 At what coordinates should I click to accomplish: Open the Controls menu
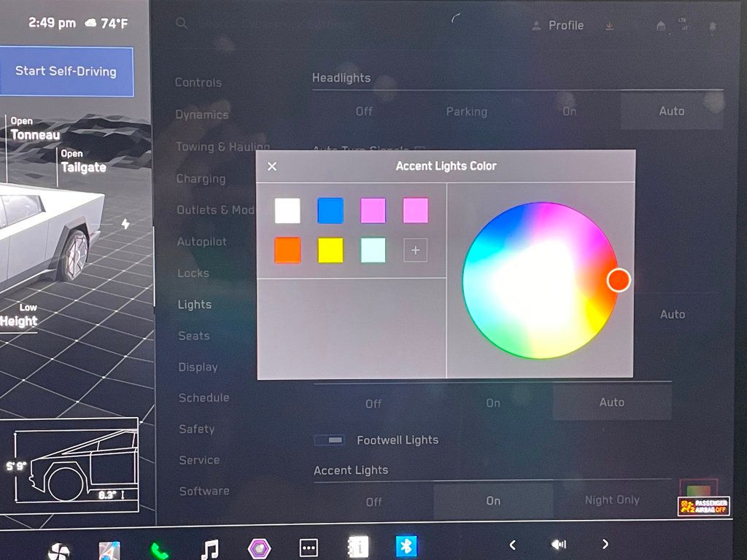point(198,82)
